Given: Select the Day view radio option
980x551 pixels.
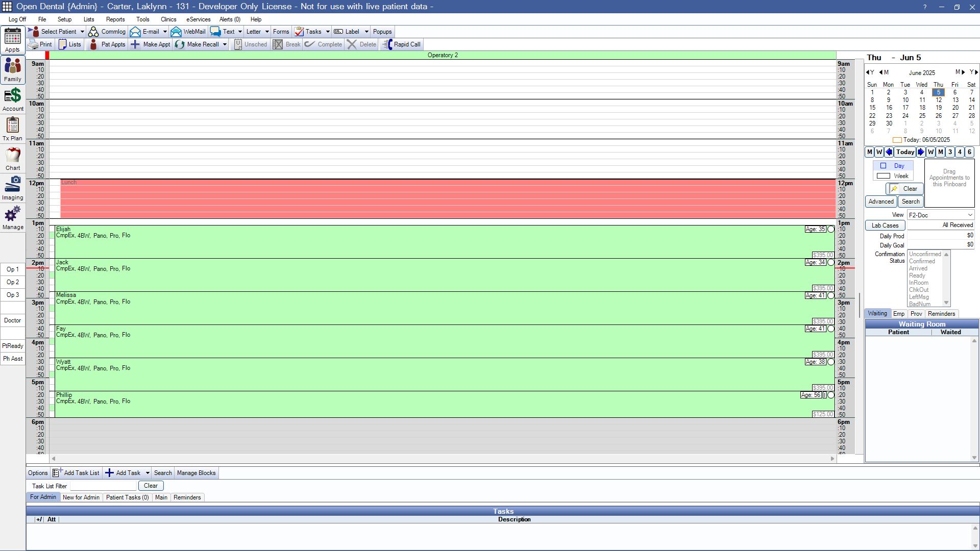Looking at the screenshot, I should [x=883, y=166].
